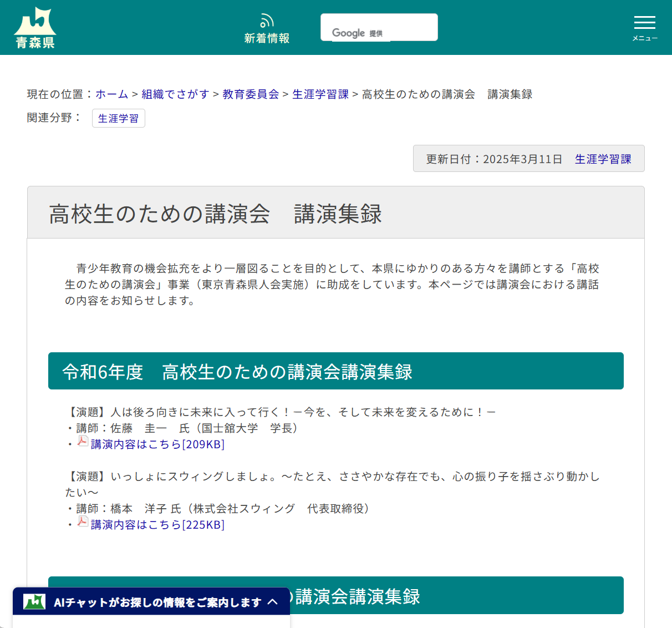The height and width of the screenshot is (628, 672).
Task: Click 生涯学習課 next to the update date
Action: click(x=603, y=159)
